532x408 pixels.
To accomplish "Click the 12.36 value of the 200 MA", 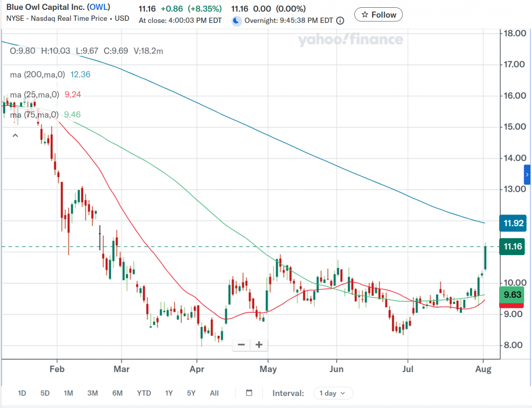I will [81, 74].
